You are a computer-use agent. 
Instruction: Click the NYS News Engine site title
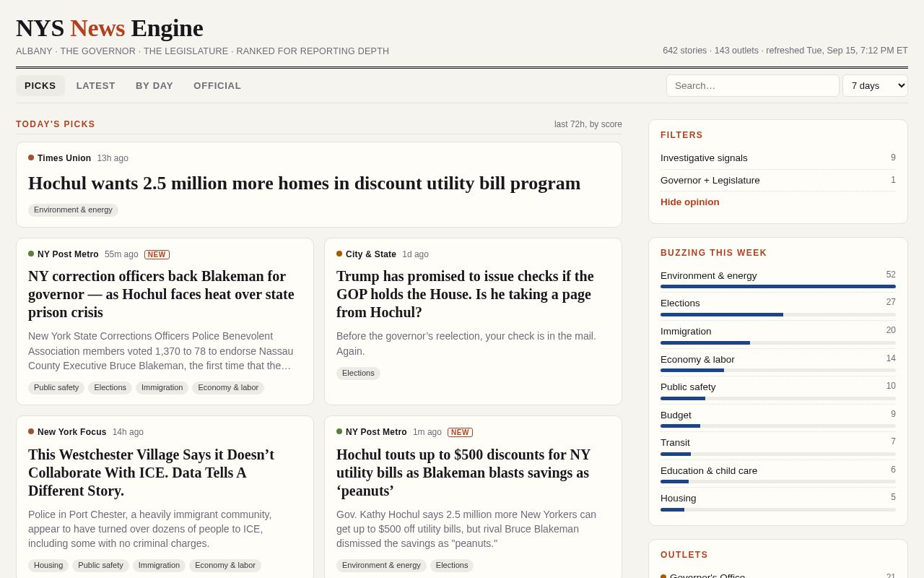110,28
